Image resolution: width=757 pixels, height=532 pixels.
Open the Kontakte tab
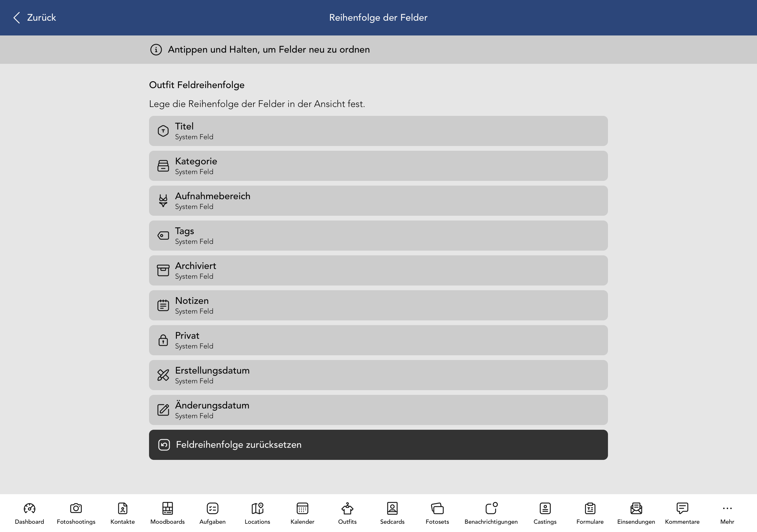(123, 514)
